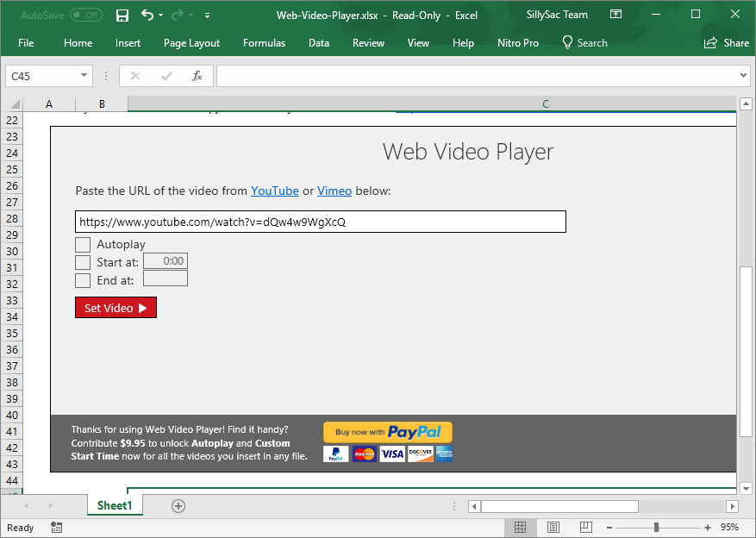Select the column A header
756x538 pixels.
click(x=49, y=103)
